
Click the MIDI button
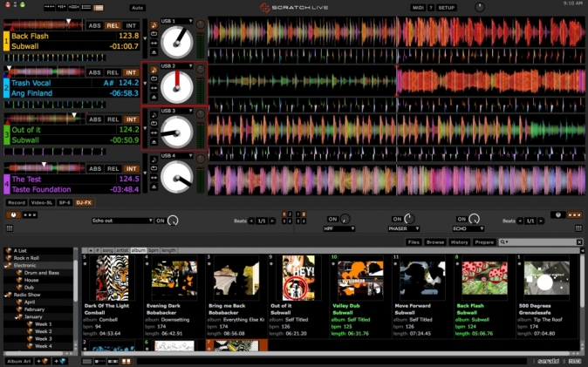[x=418, y=8]
